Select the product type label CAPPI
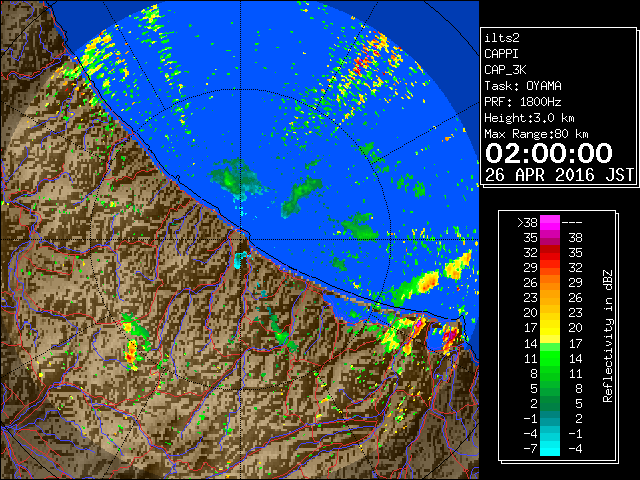Image resolution: width=640 pixels, height=480 pixels. click(501, 54)
